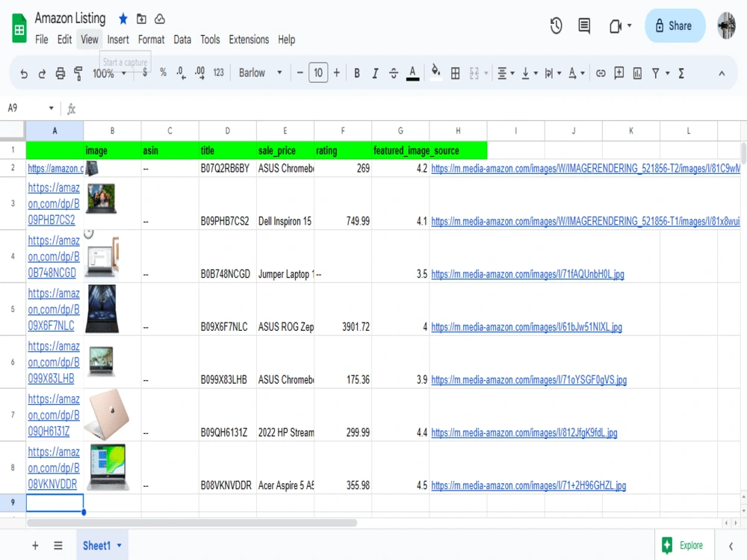Click the Insert link icon
This screenshot has width=747, height=560.
[601, 73]
